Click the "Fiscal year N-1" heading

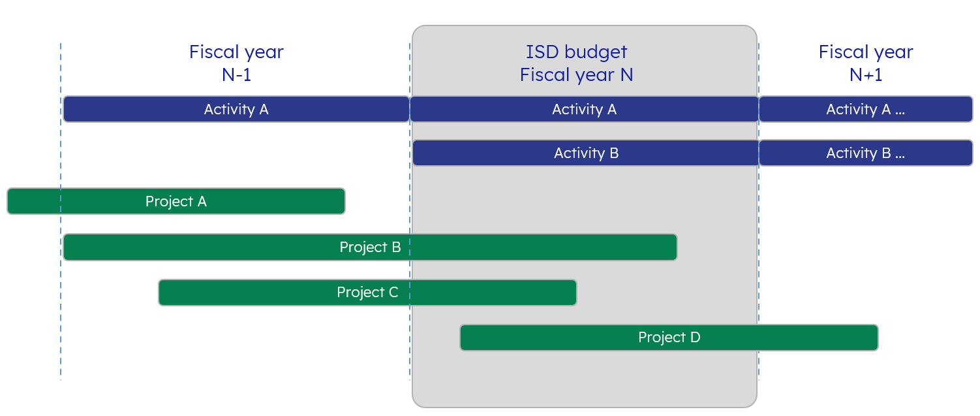(236, 63)
